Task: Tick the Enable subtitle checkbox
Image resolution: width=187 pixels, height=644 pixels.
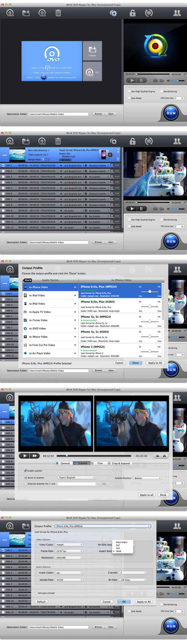Action: click(25, 470)
